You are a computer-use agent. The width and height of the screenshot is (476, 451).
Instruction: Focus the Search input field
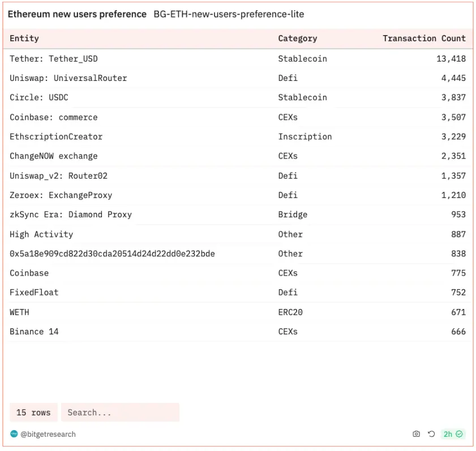[120, 413]
